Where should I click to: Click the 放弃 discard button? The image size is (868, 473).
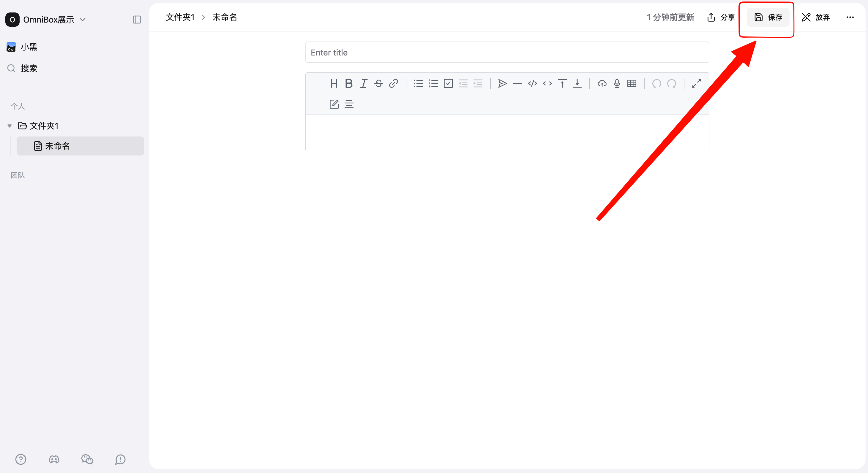point(815,17)
